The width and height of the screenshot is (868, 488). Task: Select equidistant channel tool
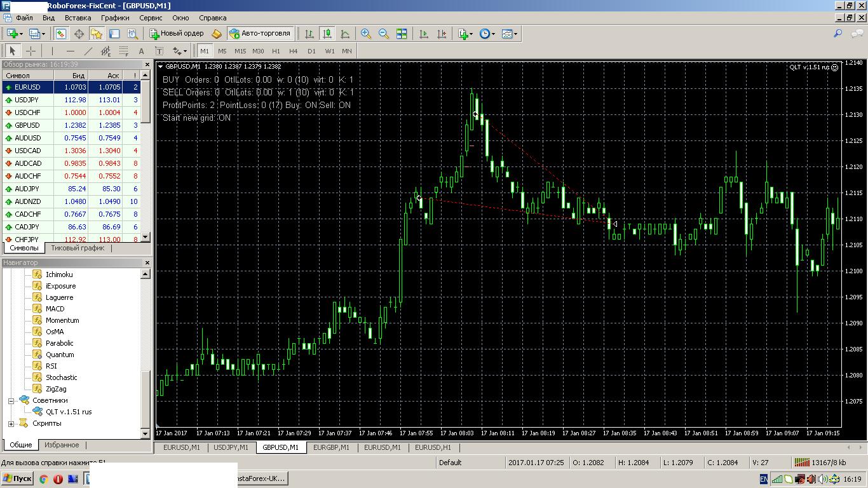pyautogui.click(x=105, y=51)
